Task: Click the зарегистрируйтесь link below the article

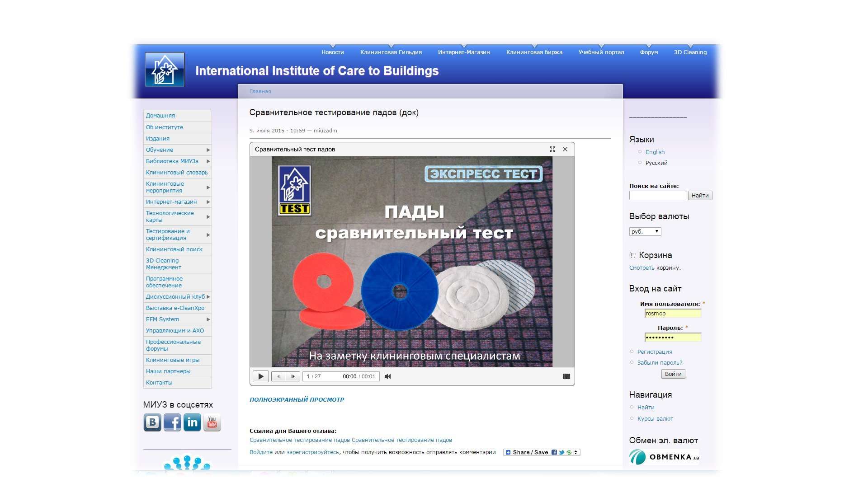Action: tap(312, 452)
